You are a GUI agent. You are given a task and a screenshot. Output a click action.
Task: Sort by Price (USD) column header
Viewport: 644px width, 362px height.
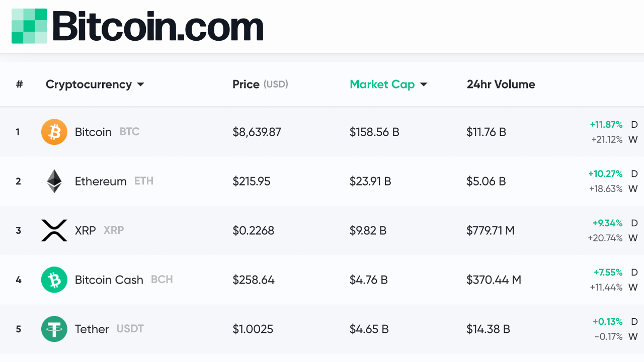coord(260,84)
